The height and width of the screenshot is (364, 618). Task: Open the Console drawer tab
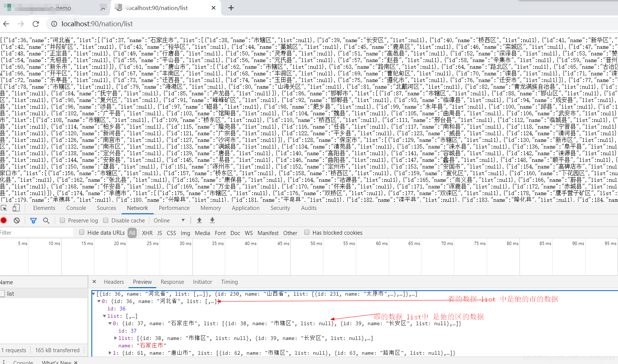23,362
